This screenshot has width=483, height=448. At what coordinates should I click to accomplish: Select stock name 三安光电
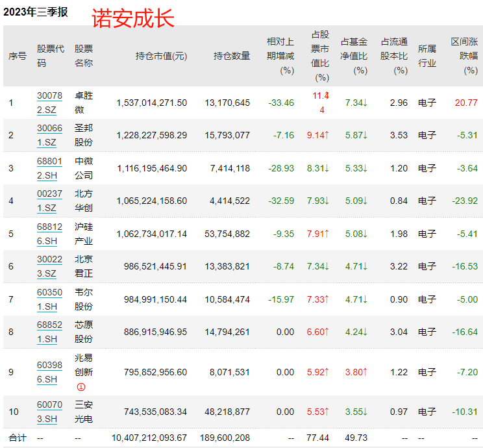84,412
